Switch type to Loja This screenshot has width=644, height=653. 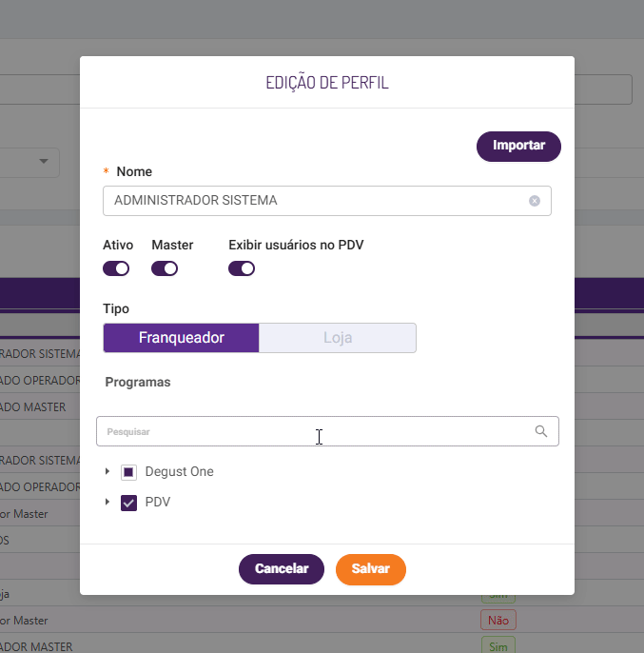(x=338, y=338)
